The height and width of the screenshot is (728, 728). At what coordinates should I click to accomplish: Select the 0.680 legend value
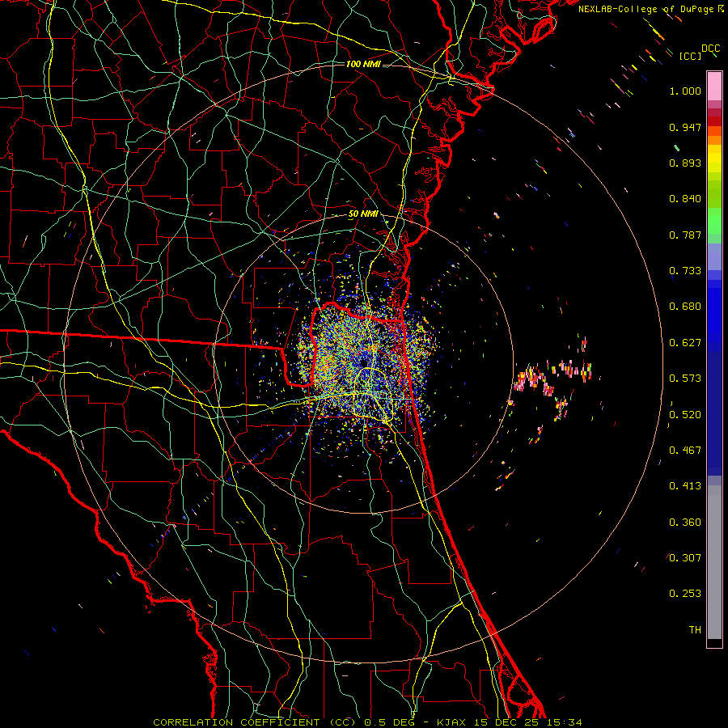point(685,307)
